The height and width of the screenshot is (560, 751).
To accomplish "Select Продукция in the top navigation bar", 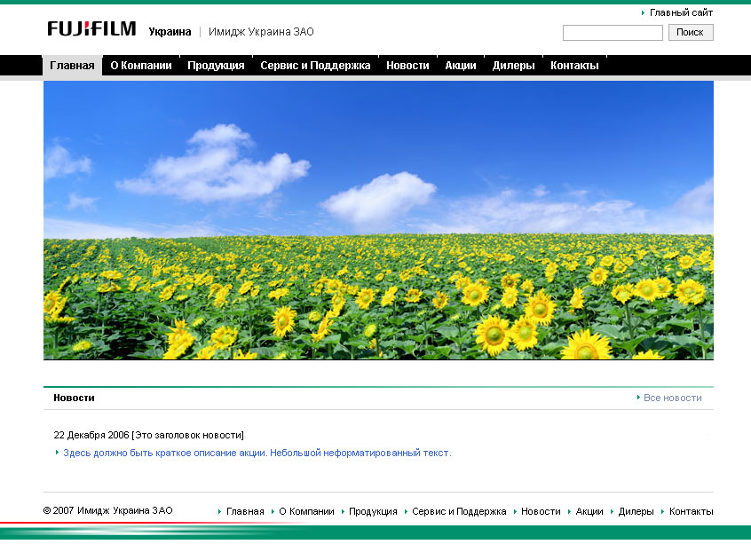I will click(x=216, y=66).
